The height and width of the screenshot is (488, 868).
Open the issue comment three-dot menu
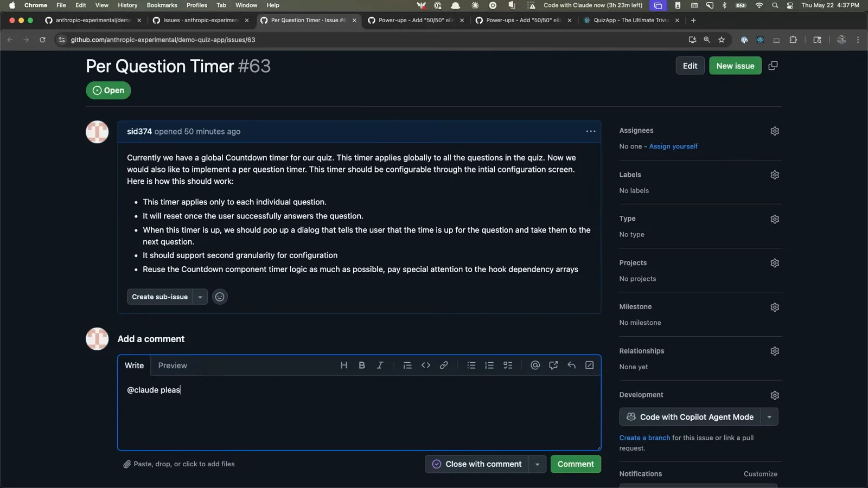pyautogui.click(x=591, y=131)
